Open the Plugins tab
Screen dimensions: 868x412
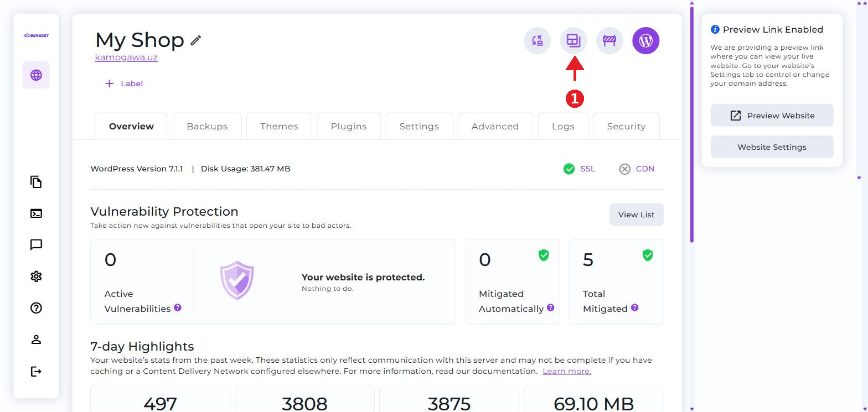(x=349, y=126)
